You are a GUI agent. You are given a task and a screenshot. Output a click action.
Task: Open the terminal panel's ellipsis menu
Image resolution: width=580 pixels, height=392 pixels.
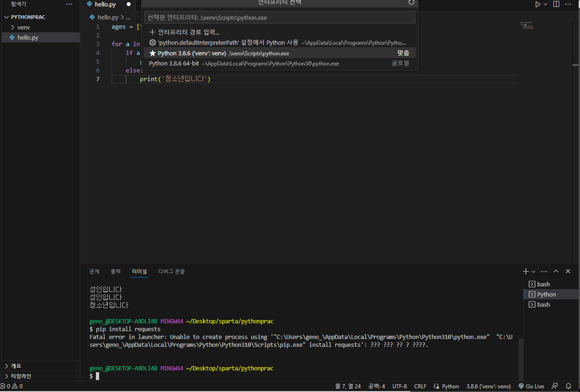click(544, 272)
